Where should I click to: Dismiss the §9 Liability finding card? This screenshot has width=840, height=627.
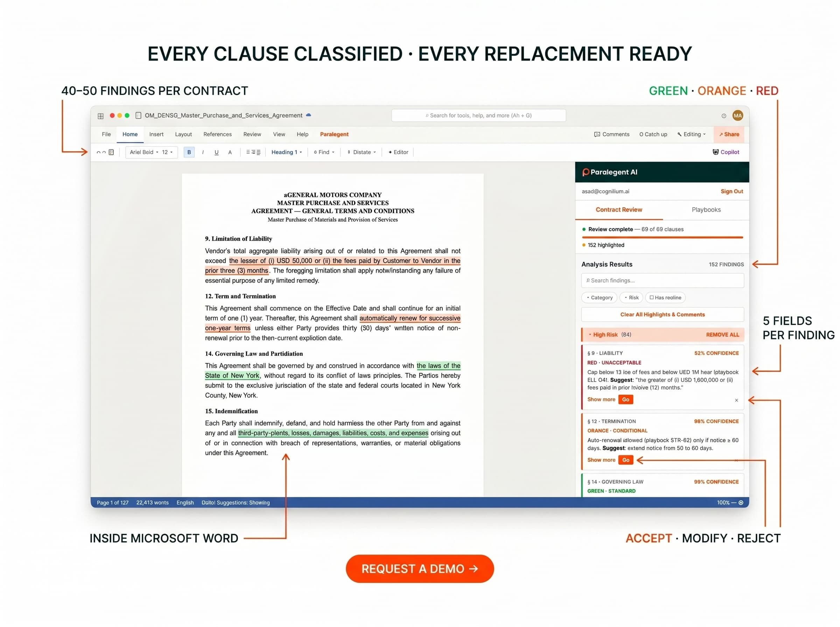(736, 400)
